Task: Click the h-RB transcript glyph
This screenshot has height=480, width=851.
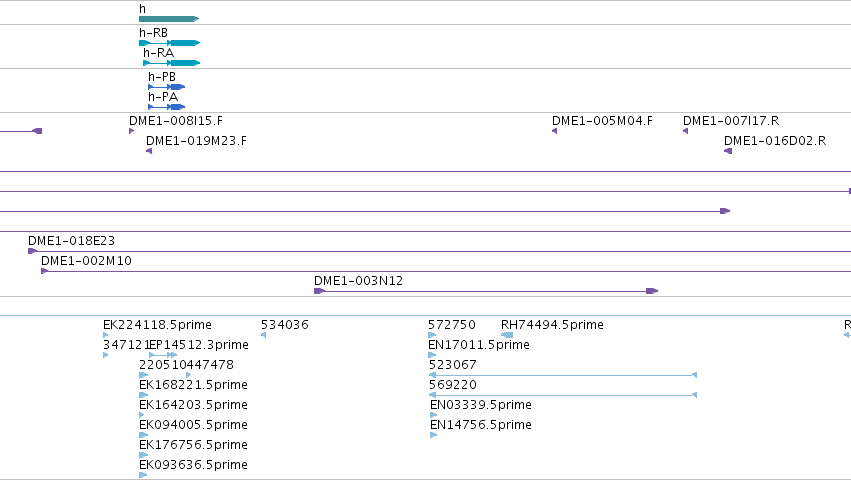Action: pyautogui.click(x=169, y=43)
